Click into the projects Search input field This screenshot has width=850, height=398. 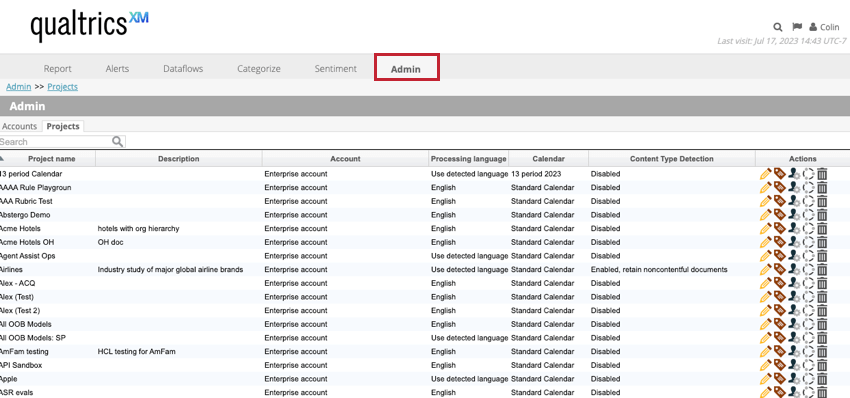tap(55, 142)
